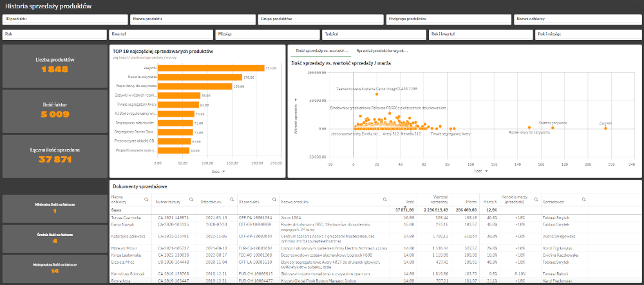Change bar chart measure via Ilość dropdown
Image resolution: width=644 pixels, height=285 pixels.
218,171
